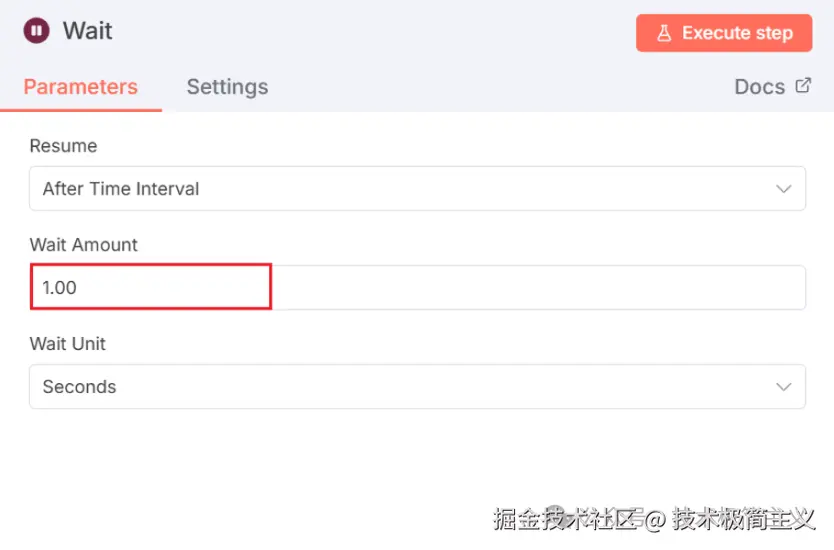Click the Wait node title text
The width and height of the screenshot is (834, 550).
point(88,31)
